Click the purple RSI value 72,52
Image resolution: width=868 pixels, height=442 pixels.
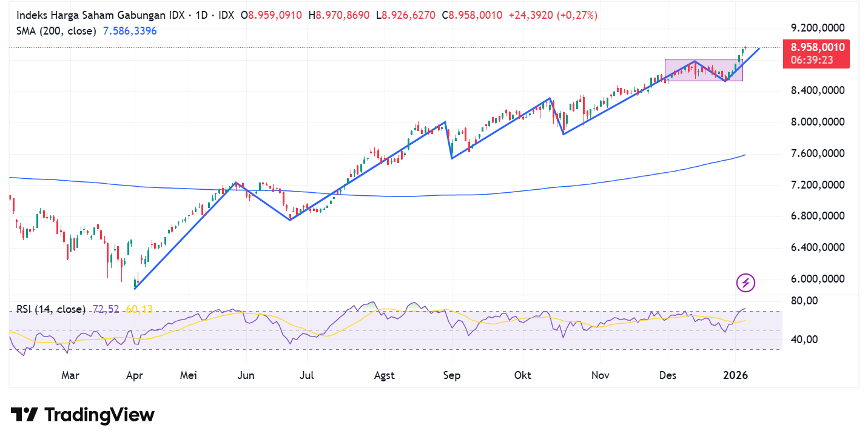[x=105, y=309]
